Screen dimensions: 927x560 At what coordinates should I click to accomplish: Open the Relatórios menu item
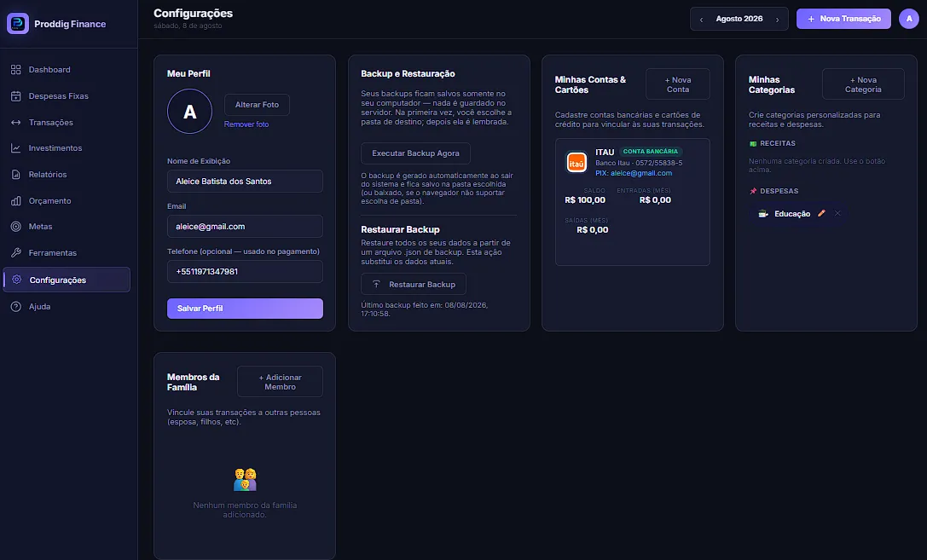(x=67, y=175)
